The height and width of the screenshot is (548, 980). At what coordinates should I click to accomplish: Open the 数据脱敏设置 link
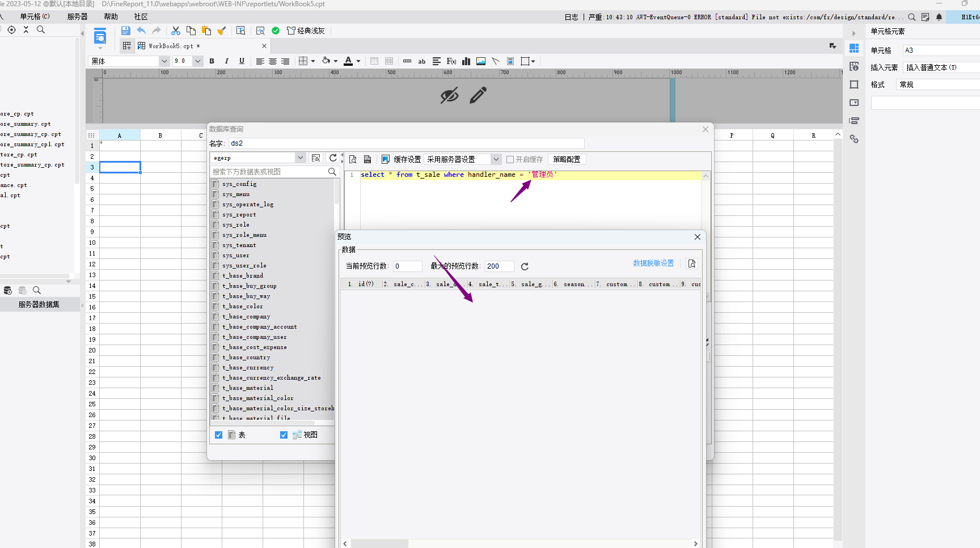click(x=653, y=264)
